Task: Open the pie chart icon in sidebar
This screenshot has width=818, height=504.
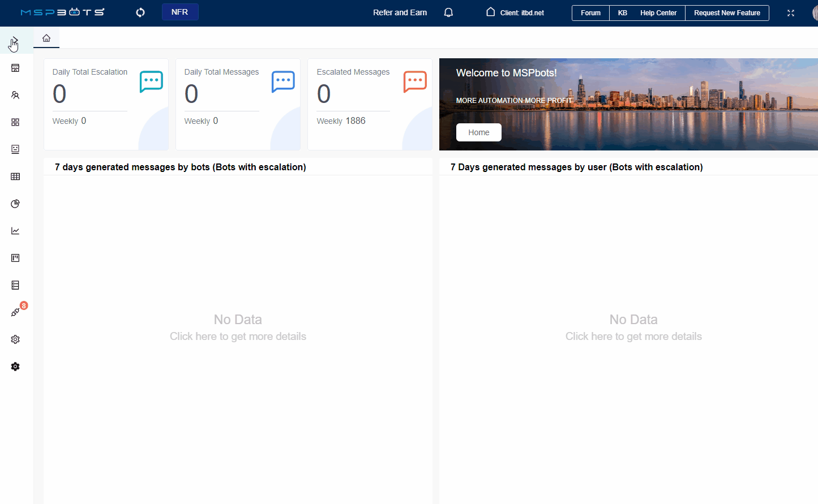Action: pyautogui.click(x=15, y=204)
